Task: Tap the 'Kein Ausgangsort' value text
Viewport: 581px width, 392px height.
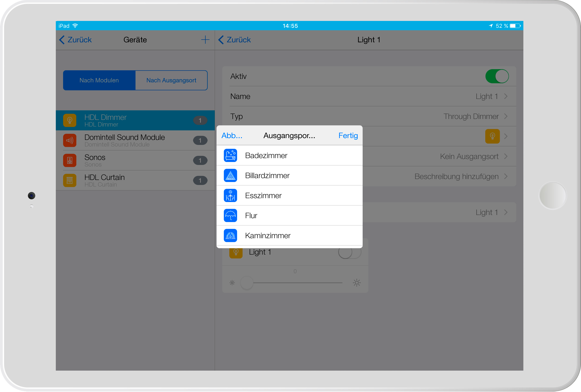Action: (x=469, y=156)
